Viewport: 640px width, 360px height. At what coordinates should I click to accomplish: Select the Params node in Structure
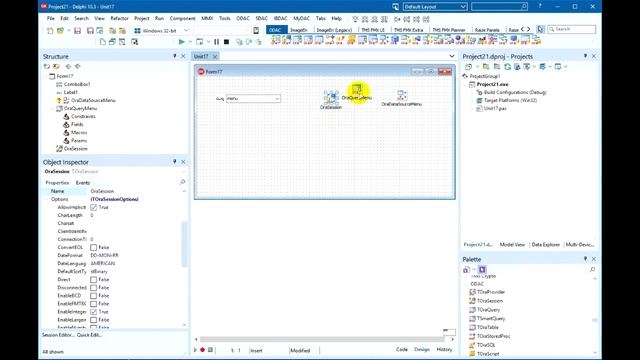click(x=78, y=140)
